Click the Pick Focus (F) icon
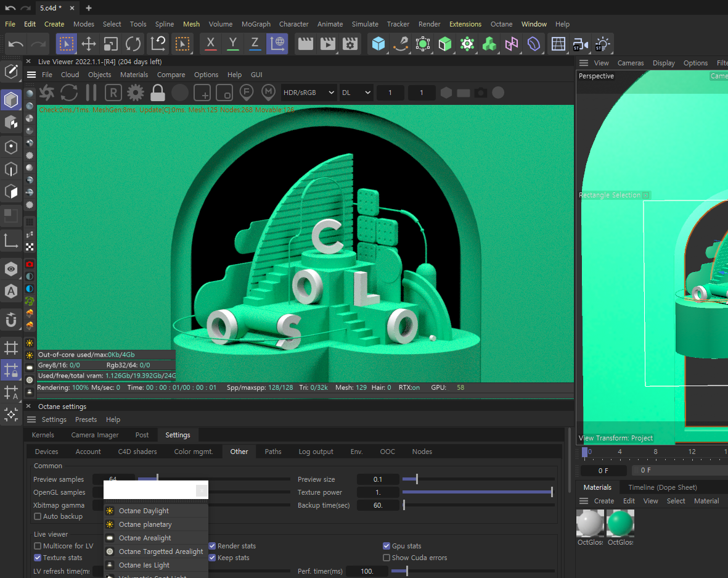Screen dimensions: 728x578 (x=247, y=93)
